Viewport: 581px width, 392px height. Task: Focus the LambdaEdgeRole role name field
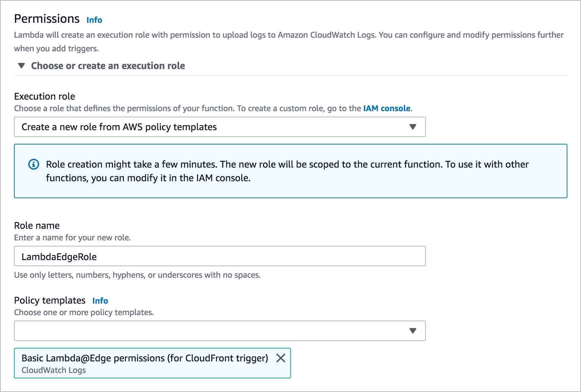coord(220,256)
